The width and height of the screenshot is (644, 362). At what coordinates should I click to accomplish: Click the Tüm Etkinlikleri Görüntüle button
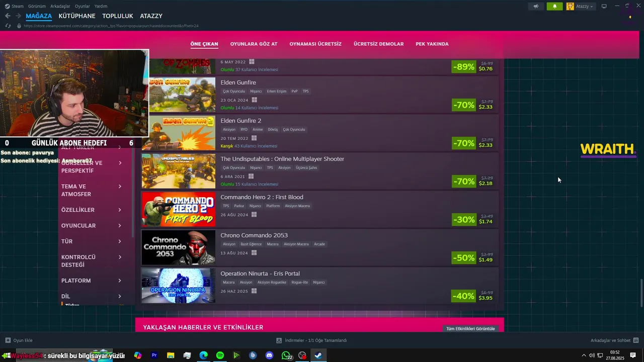(x=470, y=328)
